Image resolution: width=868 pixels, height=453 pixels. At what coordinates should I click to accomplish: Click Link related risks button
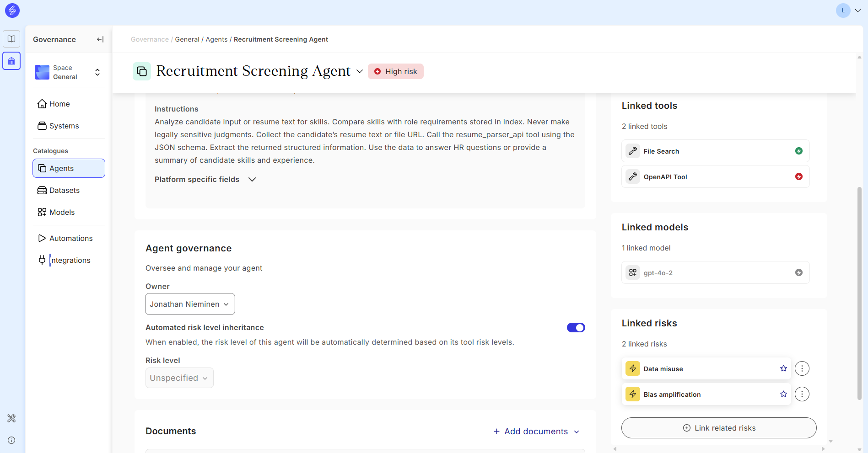(x=718, y=428)
